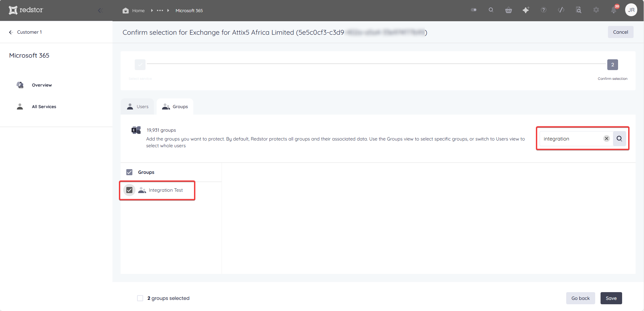
Task: Click the Redstor logo
Action: [26, 10]
